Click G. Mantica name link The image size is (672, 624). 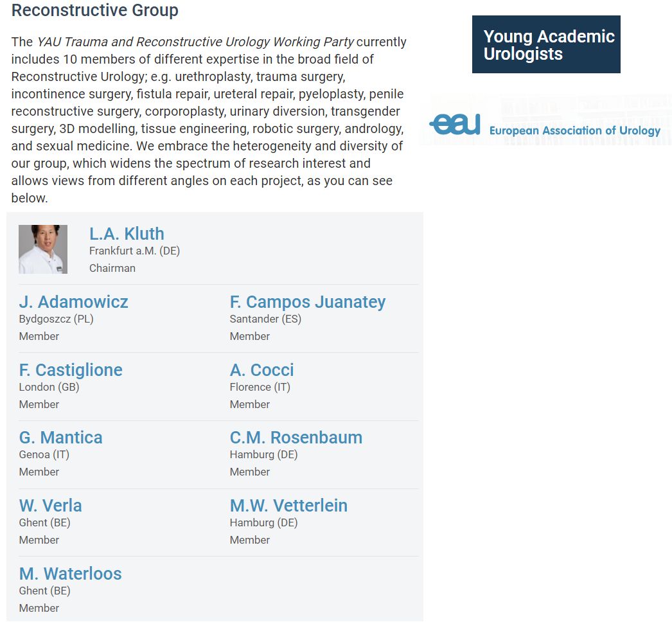(61, 438)
